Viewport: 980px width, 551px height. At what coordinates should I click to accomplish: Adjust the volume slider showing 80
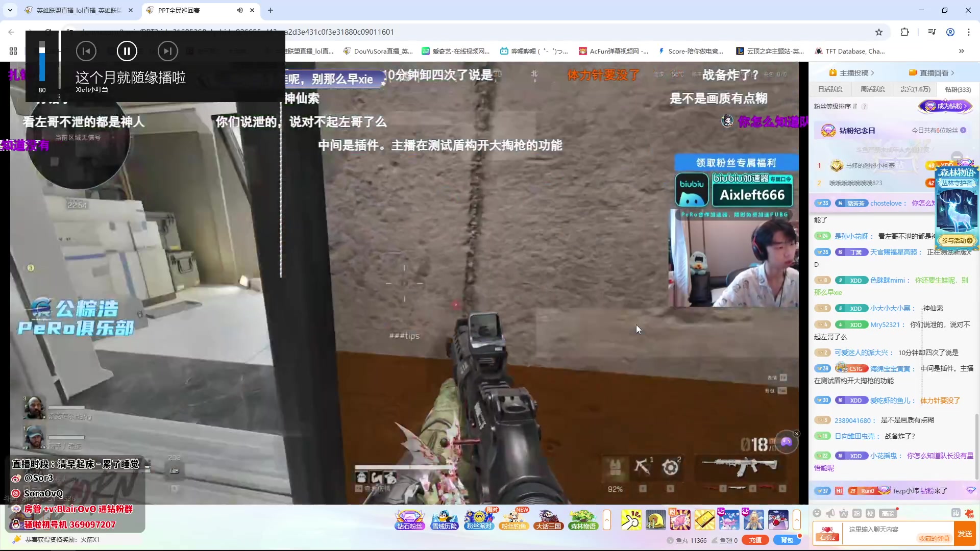point(42,61)
